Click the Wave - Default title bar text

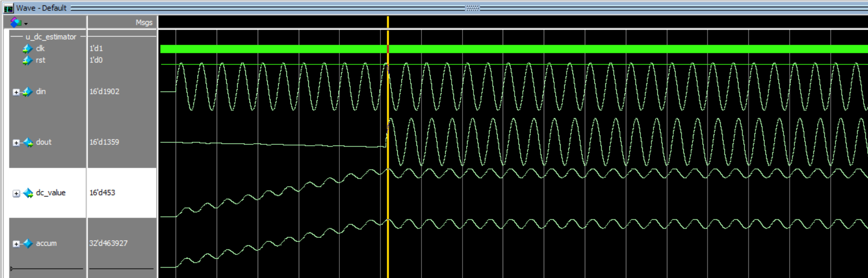click(42, 8)
